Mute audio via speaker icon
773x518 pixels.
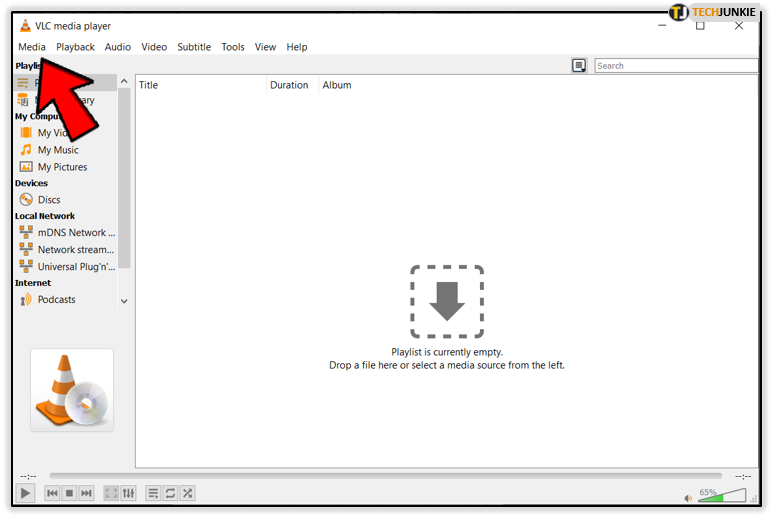point(688,498)
